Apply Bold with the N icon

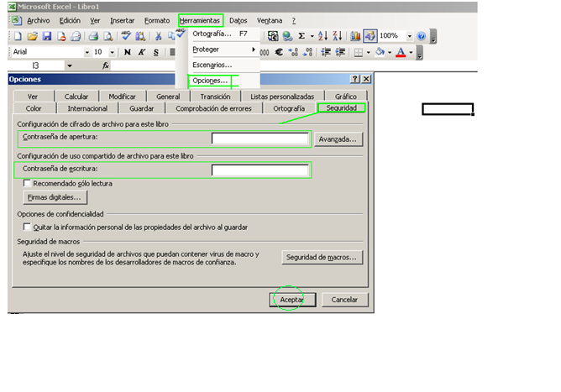127,52
